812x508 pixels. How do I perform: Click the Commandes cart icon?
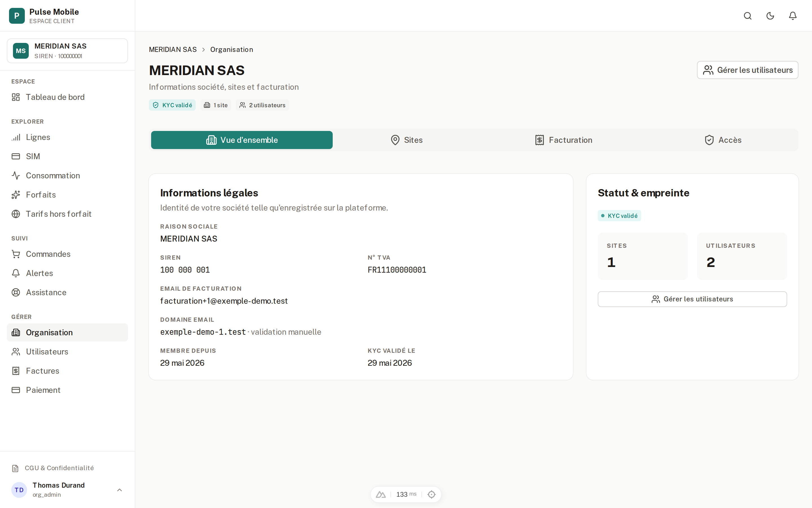16,254
